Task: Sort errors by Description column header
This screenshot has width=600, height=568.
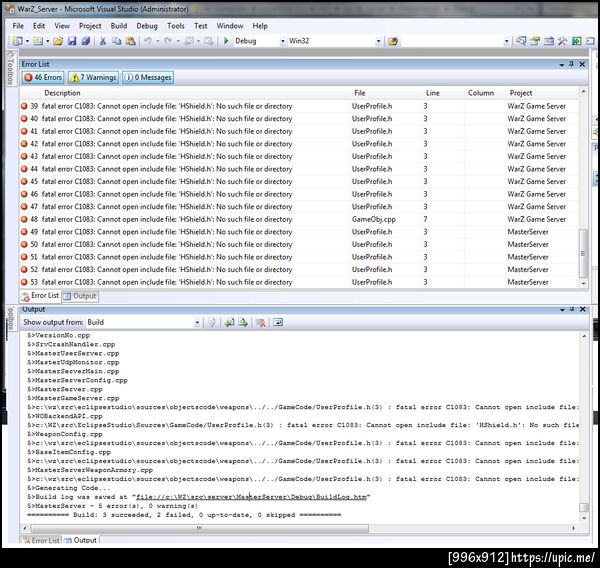Action: [62, 93]
